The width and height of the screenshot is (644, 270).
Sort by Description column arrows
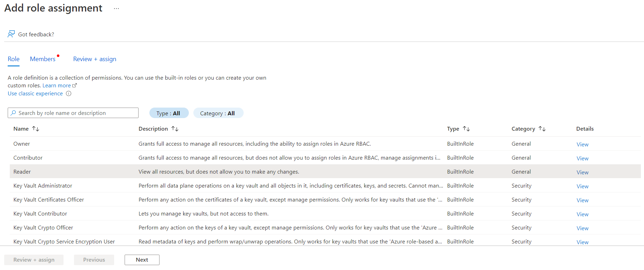tap(175, 129)
